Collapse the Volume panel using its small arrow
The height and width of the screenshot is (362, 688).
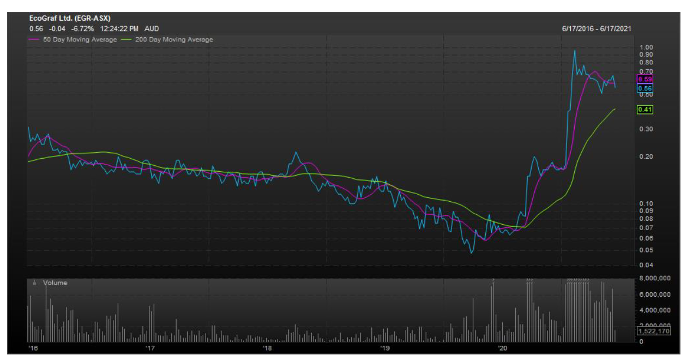(x=34, y=283)
